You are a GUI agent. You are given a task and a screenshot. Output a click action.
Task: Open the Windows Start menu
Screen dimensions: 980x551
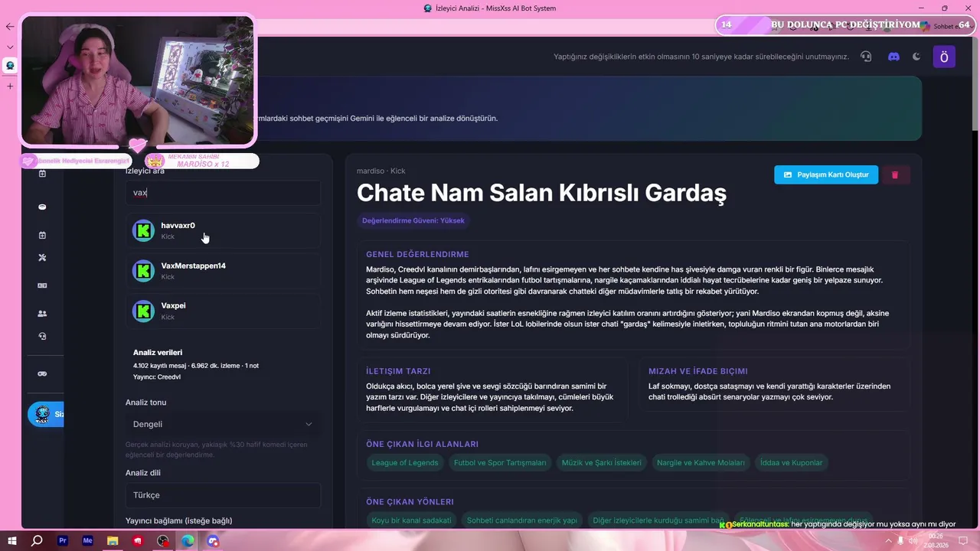point(11,541)
